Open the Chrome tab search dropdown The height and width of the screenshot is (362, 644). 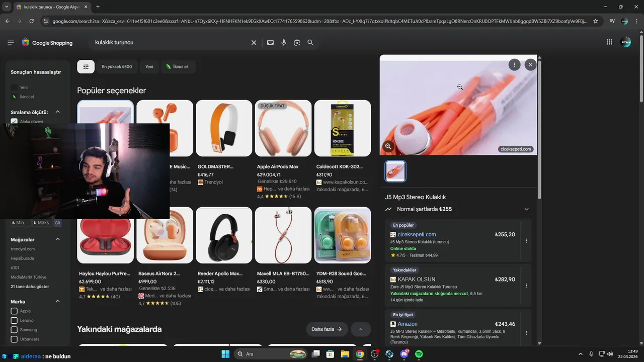[6, 7]
